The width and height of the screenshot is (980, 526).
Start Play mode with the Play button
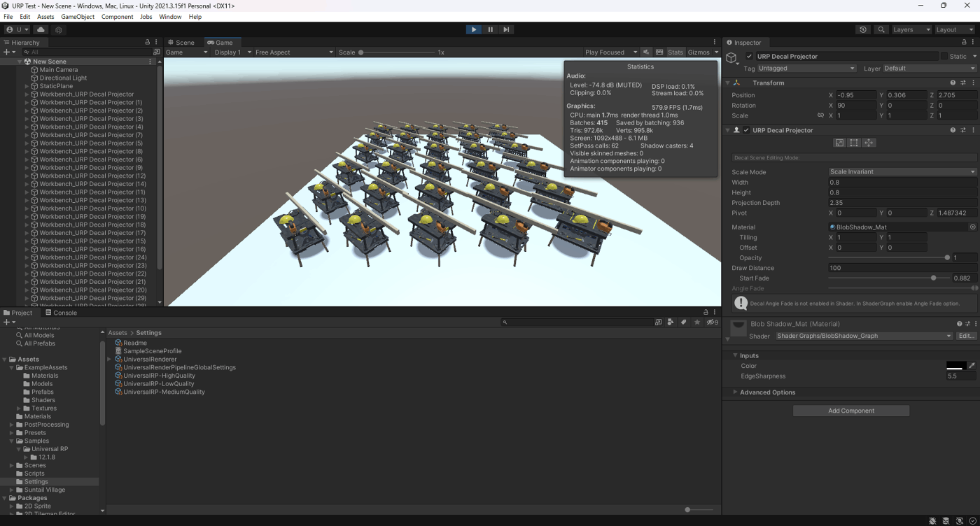pyautogui.click(x=474, y=29)
